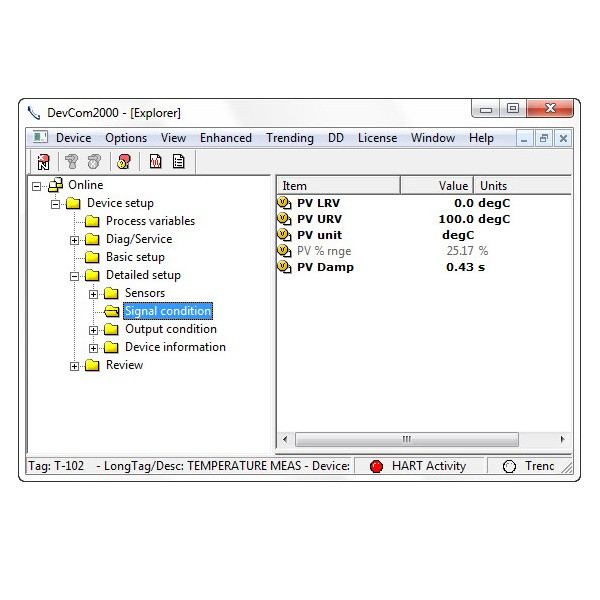
Task: Open the DD menu
Action: tap(336, 138)
